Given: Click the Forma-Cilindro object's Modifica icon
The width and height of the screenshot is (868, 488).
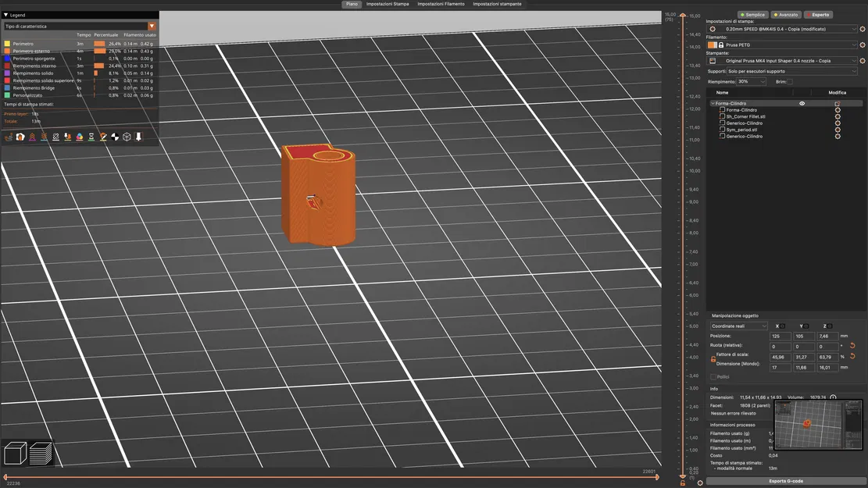Looking at the screenshot, I should (x=838, y=104).
